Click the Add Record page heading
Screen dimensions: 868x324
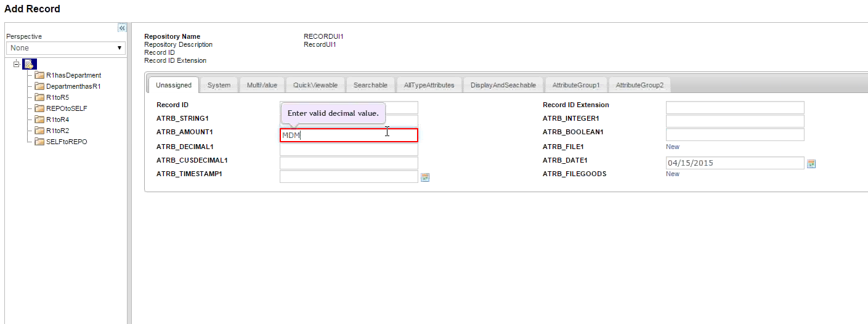pos(32,9)
